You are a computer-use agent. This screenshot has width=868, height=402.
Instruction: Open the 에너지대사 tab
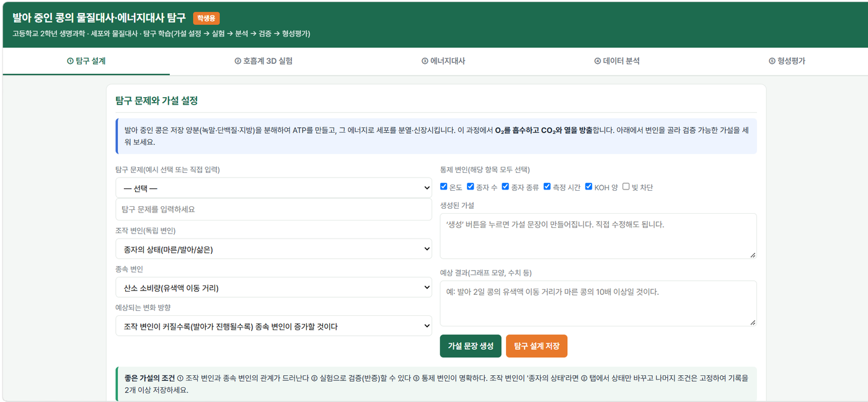[x=443, y=61]
